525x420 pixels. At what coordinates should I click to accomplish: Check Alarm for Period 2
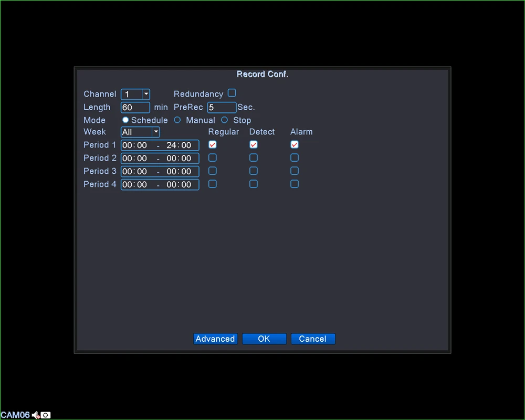click(295, 157)
